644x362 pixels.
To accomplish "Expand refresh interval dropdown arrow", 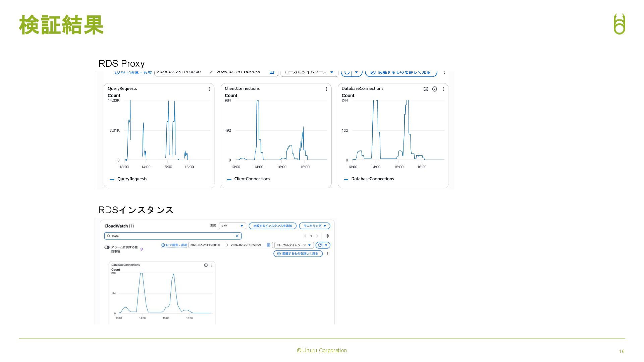I will coord(327,245).
